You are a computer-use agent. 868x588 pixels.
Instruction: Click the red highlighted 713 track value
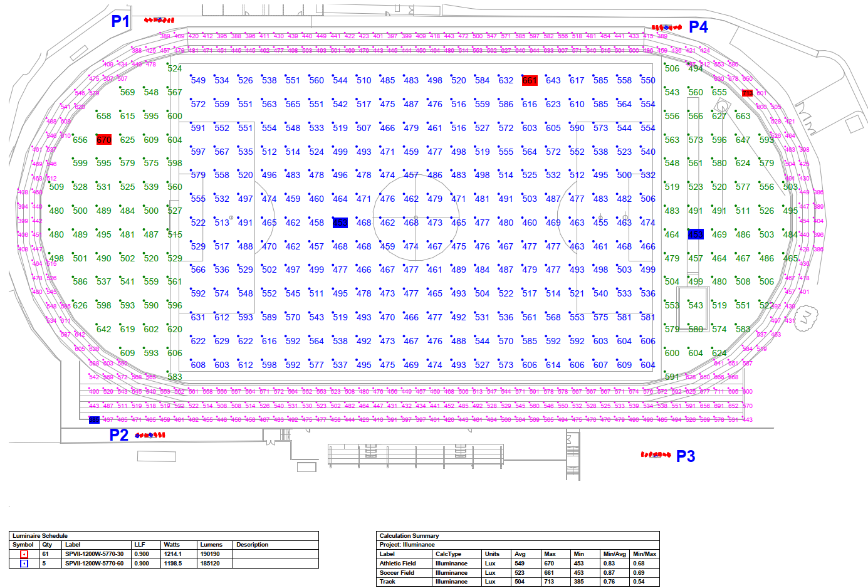(747, 93)
